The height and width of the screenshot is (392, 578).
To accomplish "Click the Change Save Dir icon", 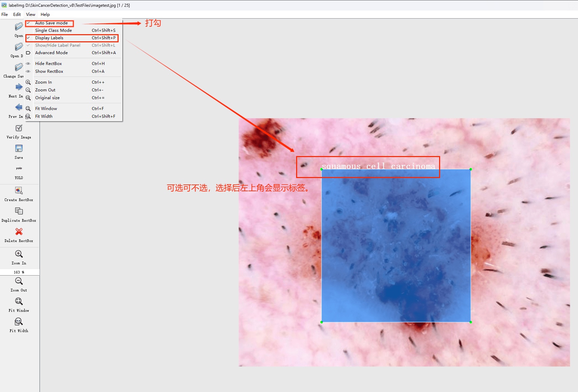I will coord(19,67).
